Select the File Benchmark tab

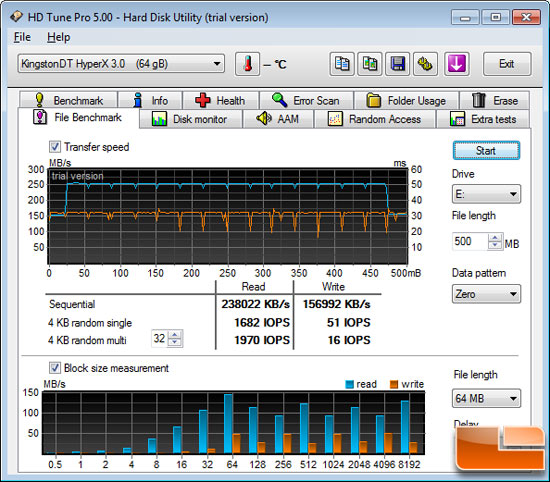(78, 118)
